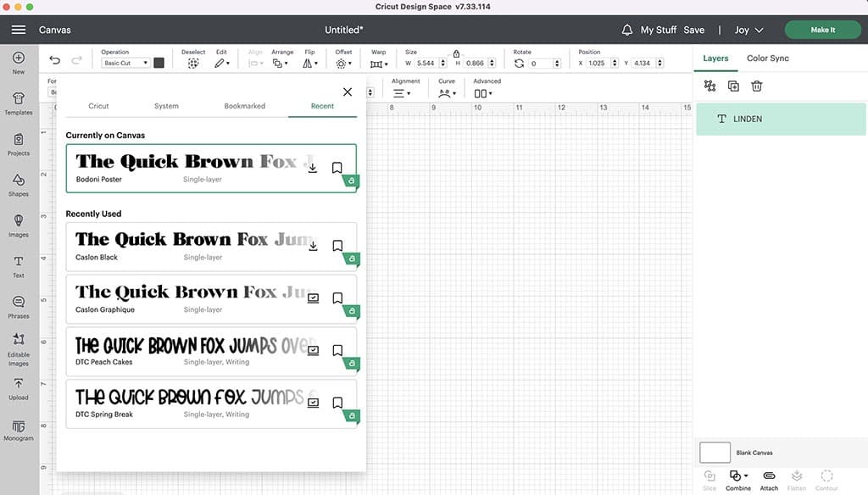Click Slice at bottom panel
The width and height of the screenshot is (868, 495).
[x=709, y=480]
